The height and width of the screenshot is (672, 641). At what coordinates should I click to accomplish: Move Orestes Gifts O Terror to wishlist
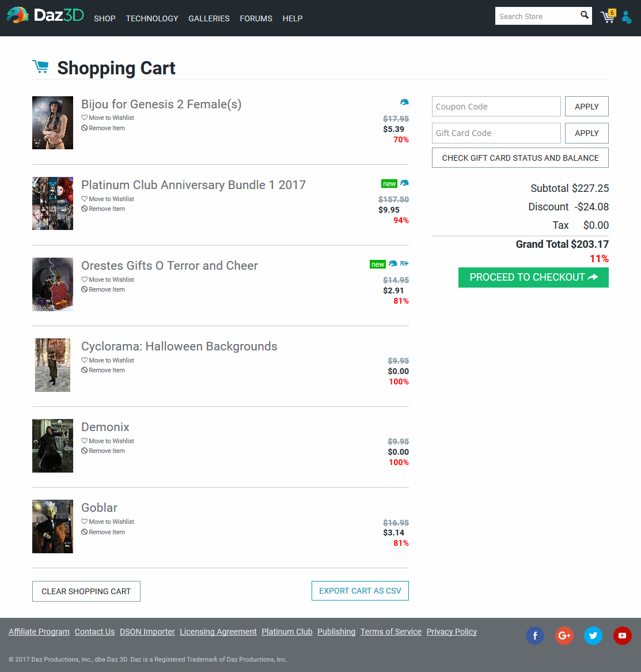click(108, 280)
